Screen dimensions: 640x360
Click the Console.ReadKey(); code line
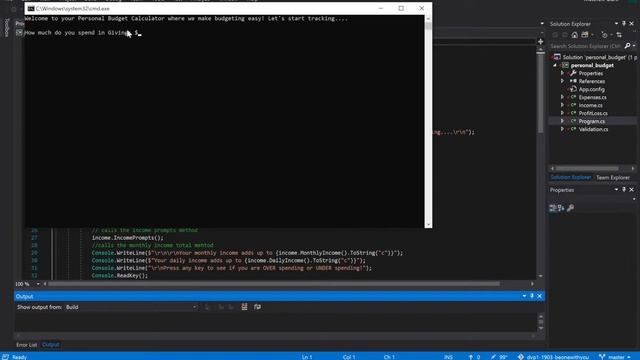point(120,276)
